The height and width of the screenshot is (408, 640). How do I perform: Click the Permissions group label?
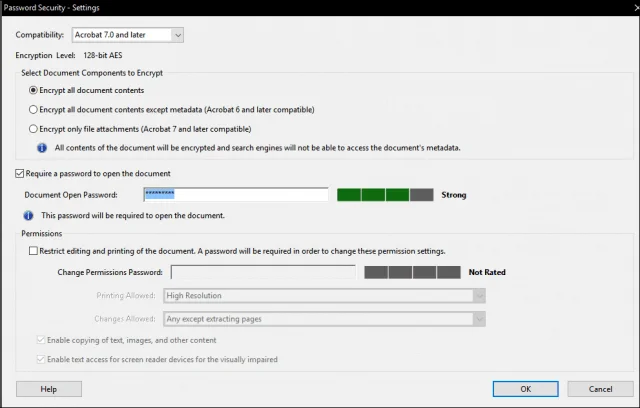tap(42, 233)
